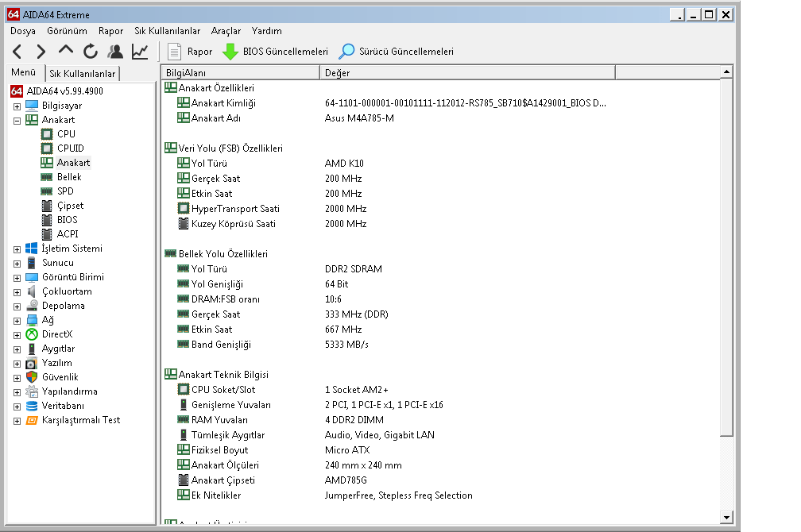Switch to the Menü tab
This screenshot has height=532, width=801.
pyautogui.click(x=24, y=72)
